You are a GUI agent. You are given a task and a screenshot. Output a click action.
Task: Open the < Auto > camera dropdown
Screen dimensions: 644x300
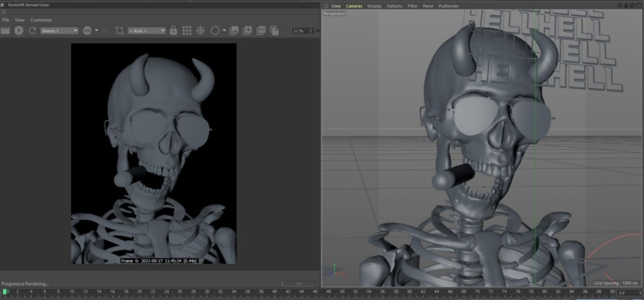pyautogui.click(x=147, y=30)
